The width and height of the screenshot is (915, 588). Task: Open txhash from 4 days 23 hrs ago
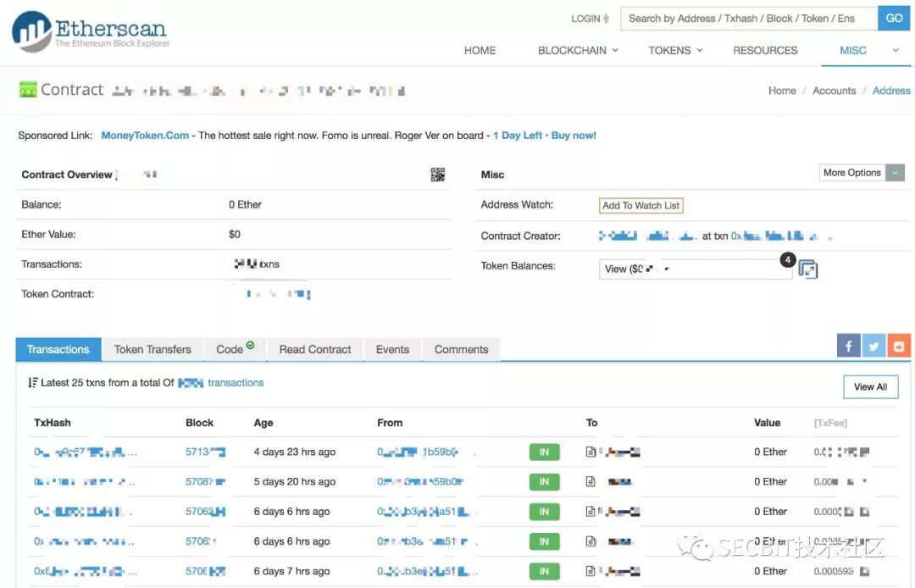point(86,452)
